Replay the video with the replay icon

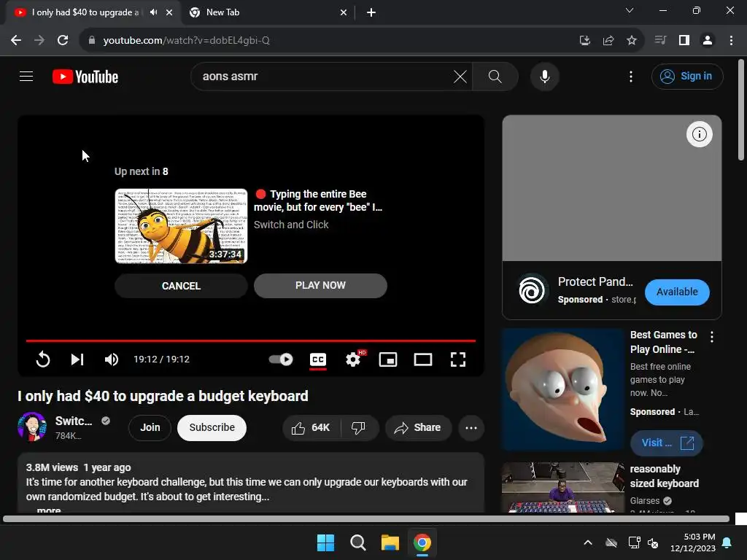pyautogui.click(x=43, y=359)
